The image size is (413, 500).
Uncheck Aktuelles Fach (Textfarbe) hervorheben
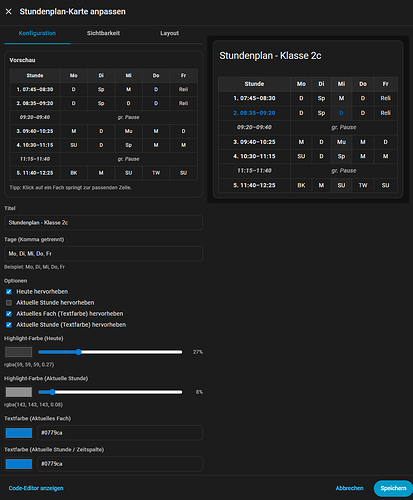click(9, 314)
